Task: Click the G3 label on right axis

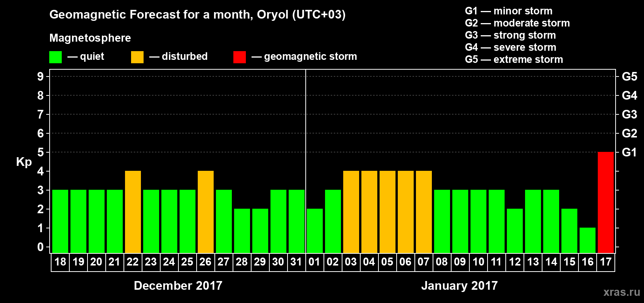Action: pyautogui.click(x=630, y=114)
